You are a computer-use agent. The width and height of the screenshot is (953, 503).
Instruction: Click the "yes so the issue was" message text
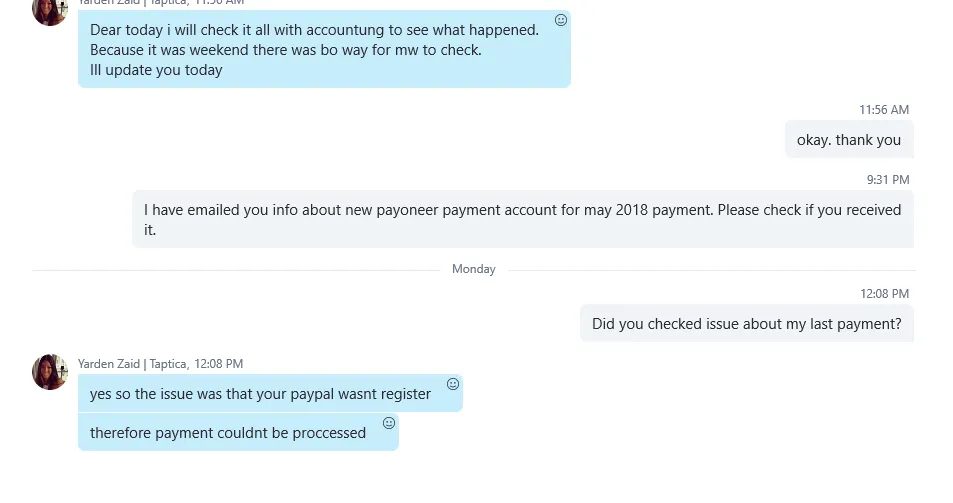(260, 394)
